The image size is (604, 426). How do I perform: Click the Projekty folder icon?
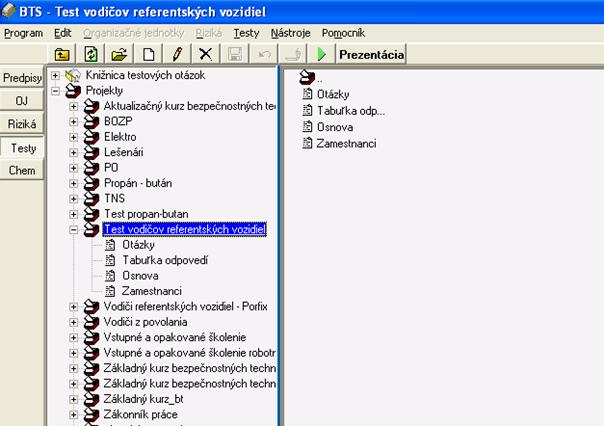(x=73, y=91)
